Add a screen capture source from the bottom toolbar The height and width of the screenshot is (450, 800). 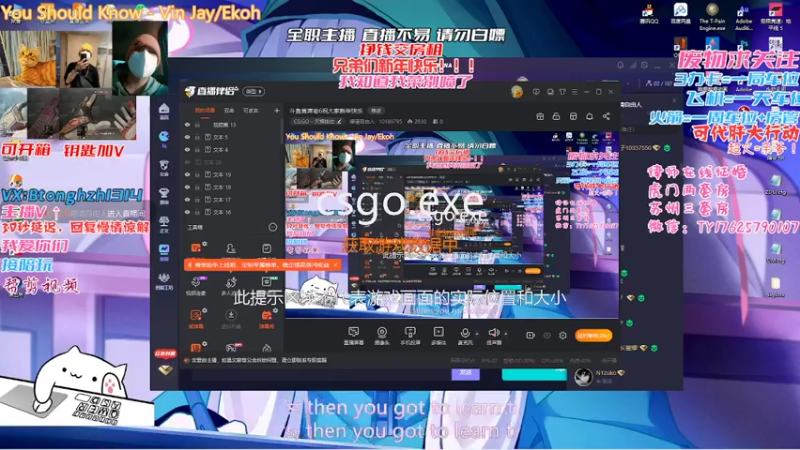pos(354,332)
